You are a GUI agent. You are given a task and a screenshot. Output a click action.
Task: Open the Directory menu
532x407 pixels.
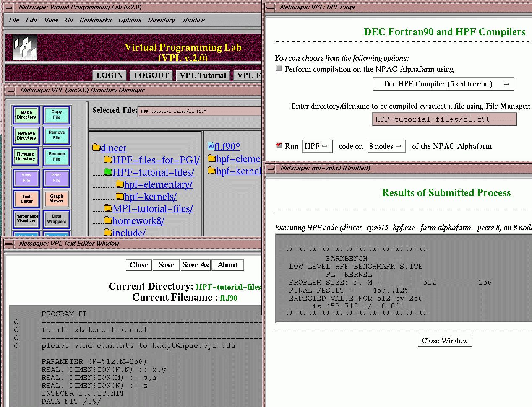pyautogui.click(x=161, y=20)
